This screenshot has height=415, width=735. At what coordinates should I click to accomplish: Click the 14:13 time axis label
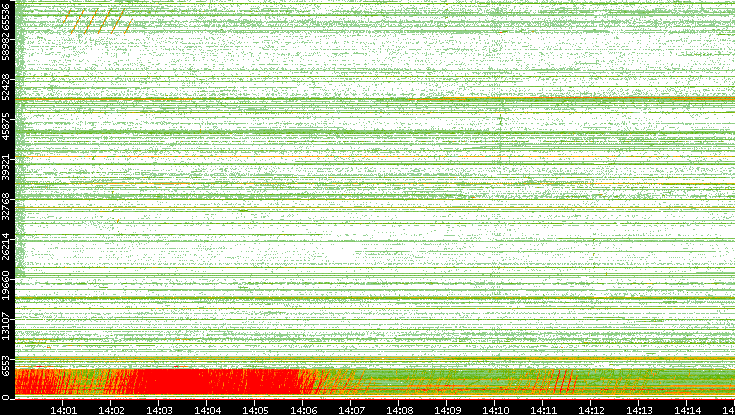pos(639,411)
